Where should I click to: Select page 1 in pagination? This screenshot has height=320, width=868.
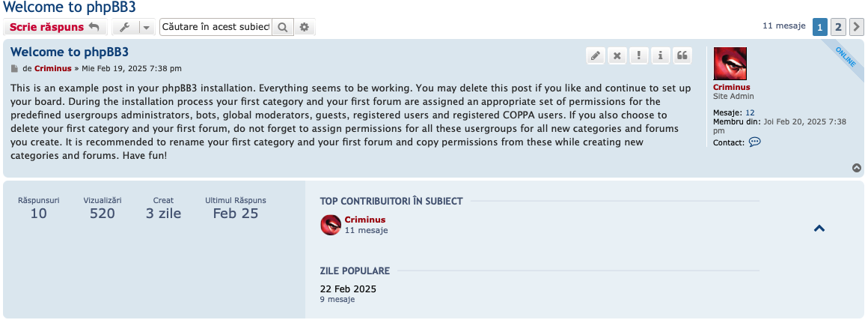820,27
